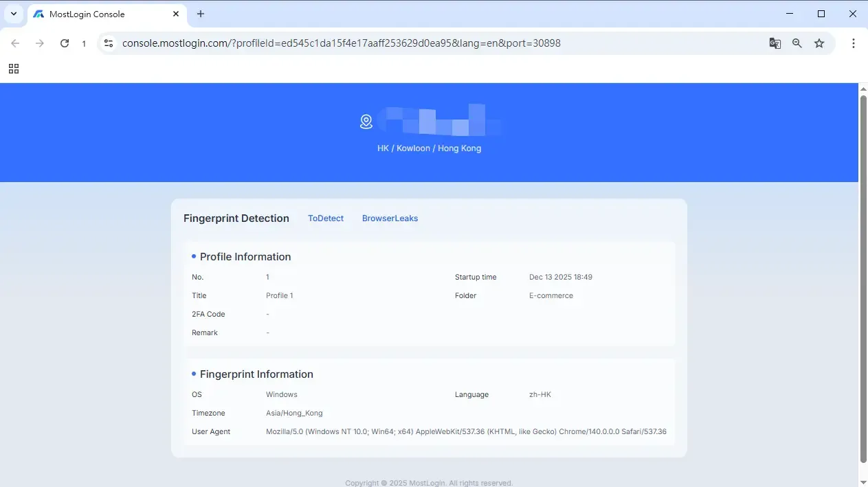Screen dimensions: 868x487
Task: Select the MostLogin Console browser tab
Action: click(96, 14)
